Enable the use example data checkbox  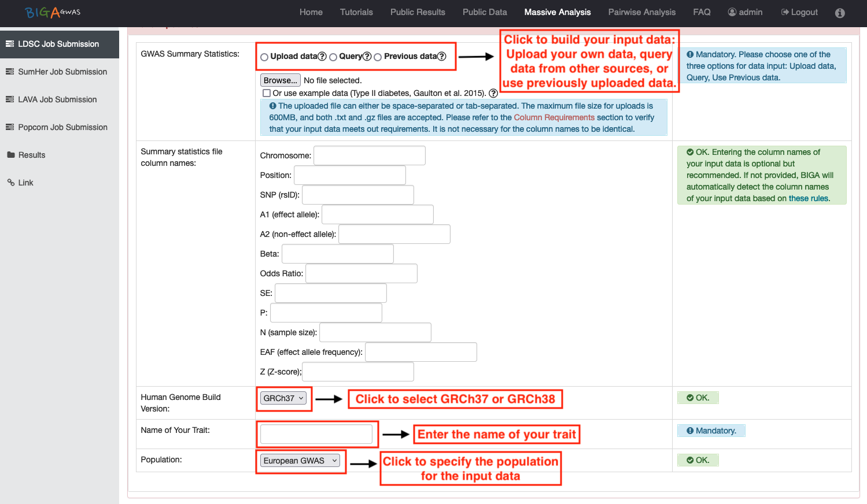[267, 93]
